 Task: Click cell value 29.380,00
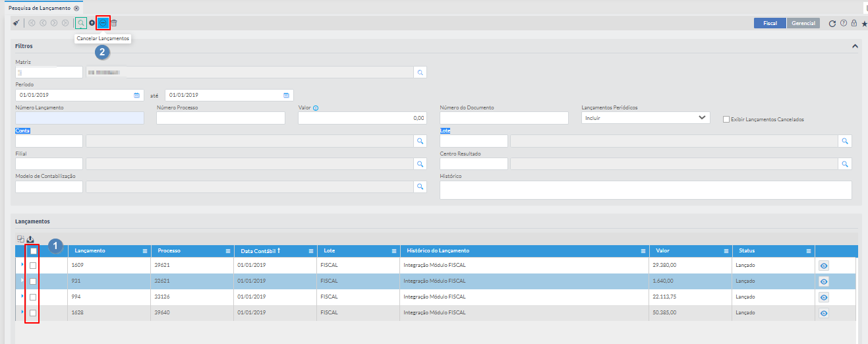tap(666, 266)
